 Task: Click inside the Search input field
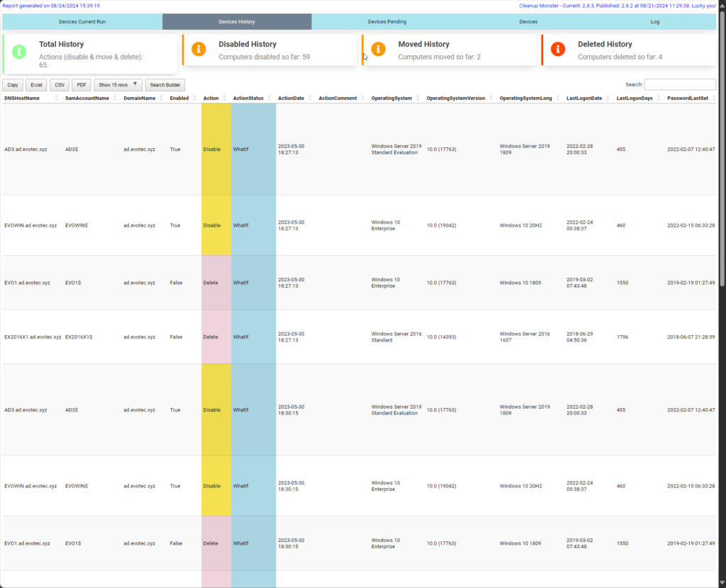[x=680, y=84]
